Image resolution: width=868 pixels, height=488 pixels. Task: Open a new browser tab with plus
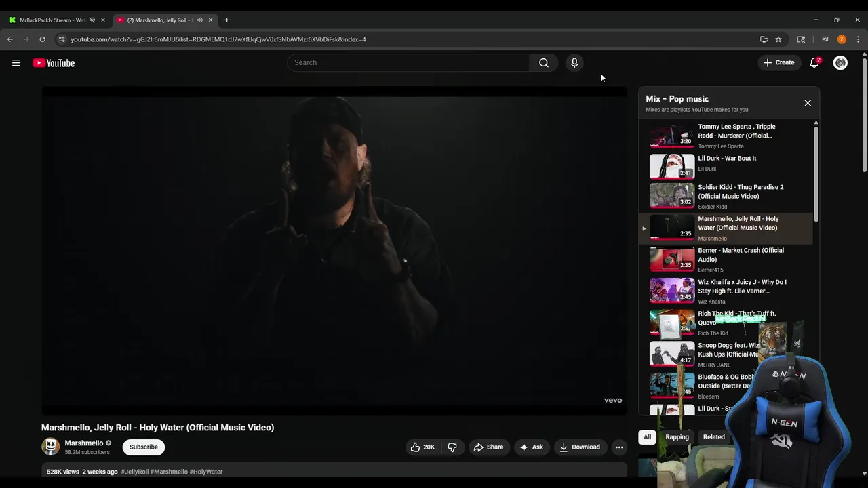[226, 20]
